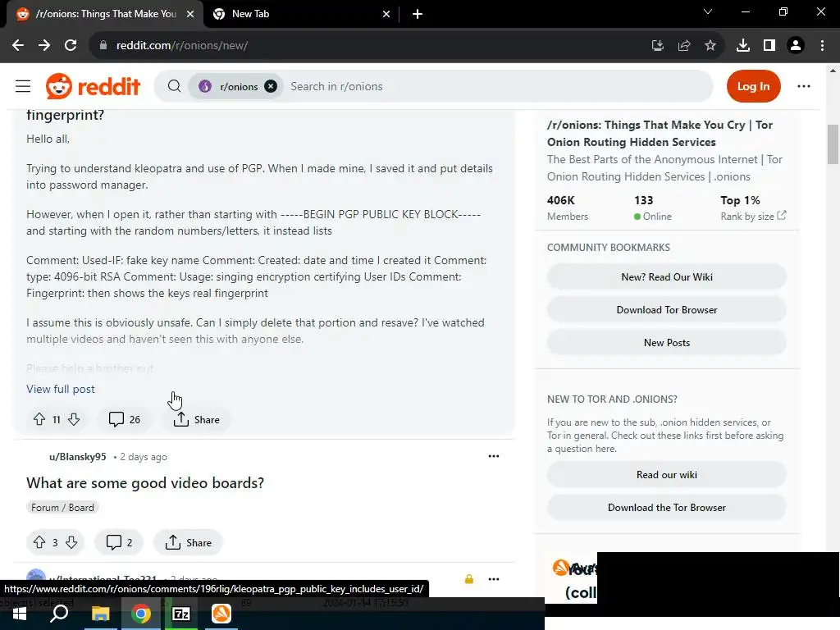Share the Kleopatra PGP post
This screenshot has height=630, width=840.
[196, 419]
